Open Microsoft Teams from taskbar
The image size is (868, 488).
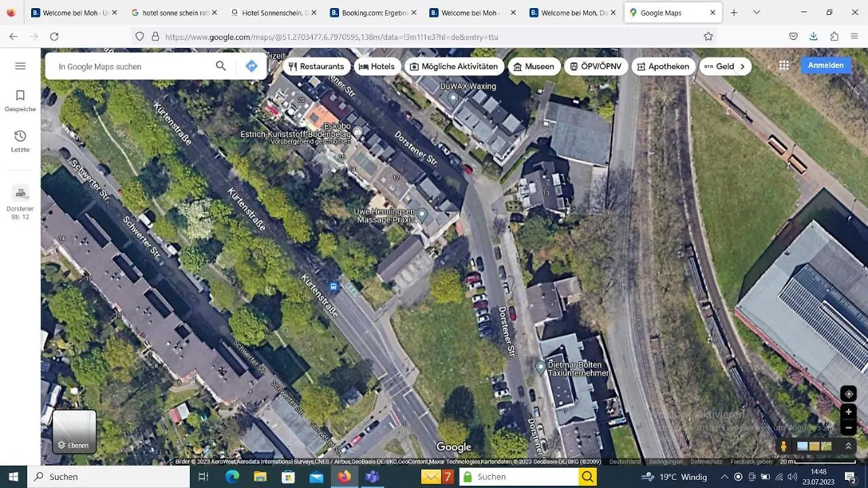372,476
